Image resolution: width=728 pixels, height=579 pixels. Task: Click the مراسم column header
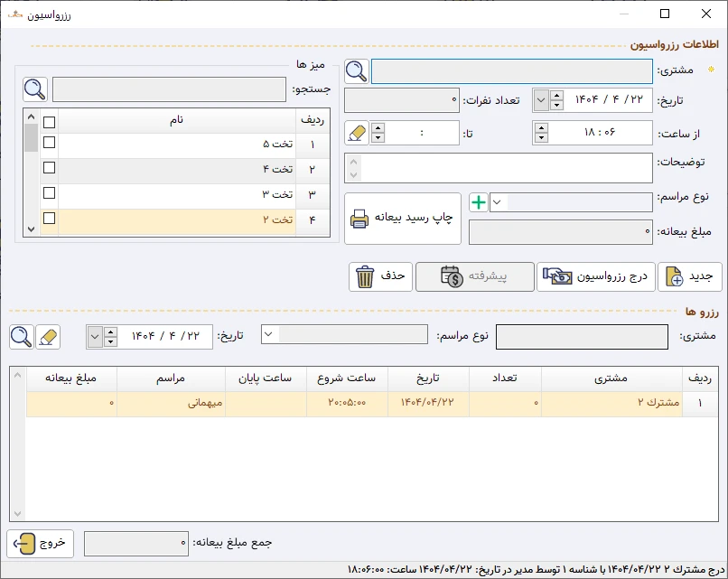(171, 378)
